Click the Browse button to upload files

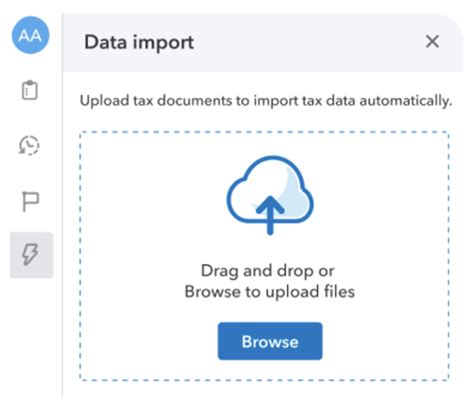pyautogui.click(x=270, y=341)
